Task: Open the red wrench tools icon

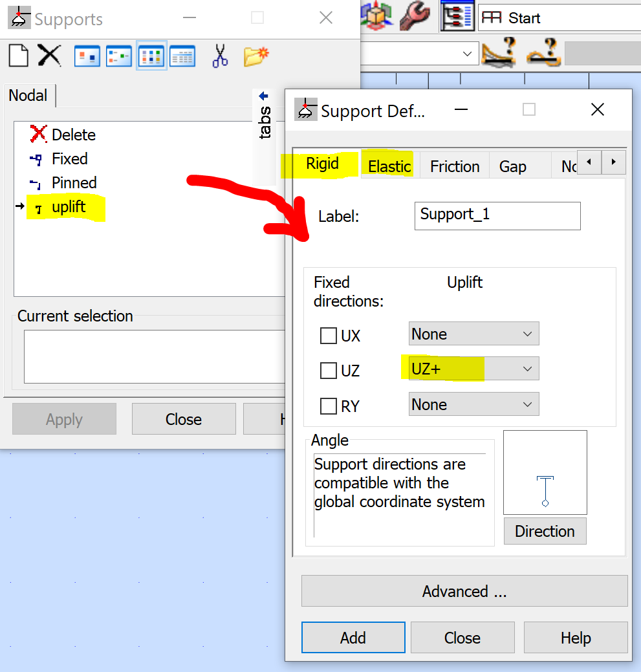Action: coord(415,16)
